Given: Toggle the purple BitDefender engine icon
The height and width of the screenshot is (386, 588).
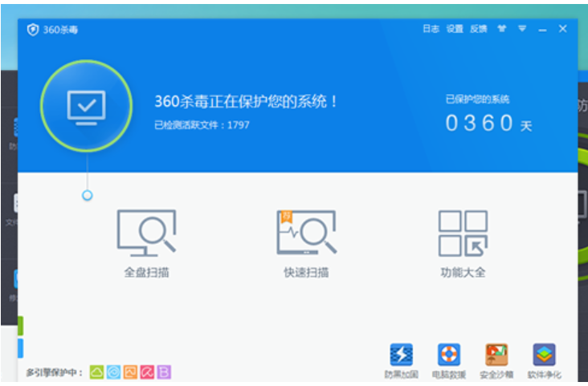Looking at the screenshot, I should click(x=164, y=372).
